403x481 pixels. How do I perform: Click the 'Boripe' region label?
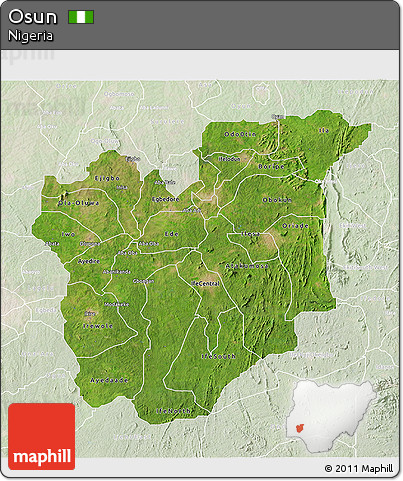click(x=271, y=166)
